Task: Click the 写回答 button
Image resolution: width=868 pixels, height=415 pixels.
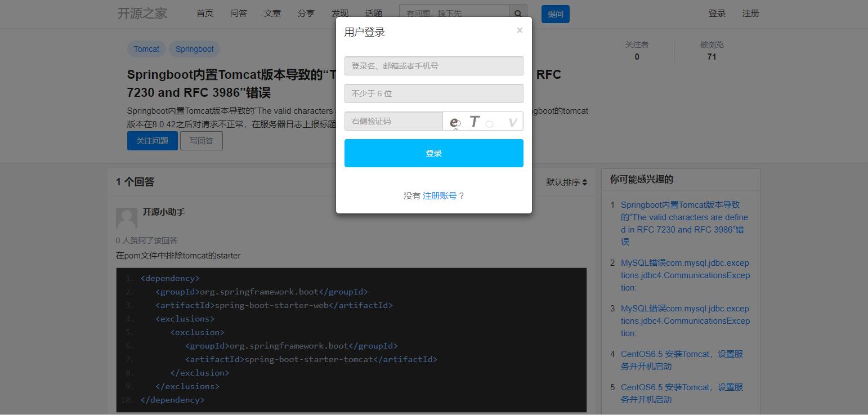Action: [x=202, y=141]
